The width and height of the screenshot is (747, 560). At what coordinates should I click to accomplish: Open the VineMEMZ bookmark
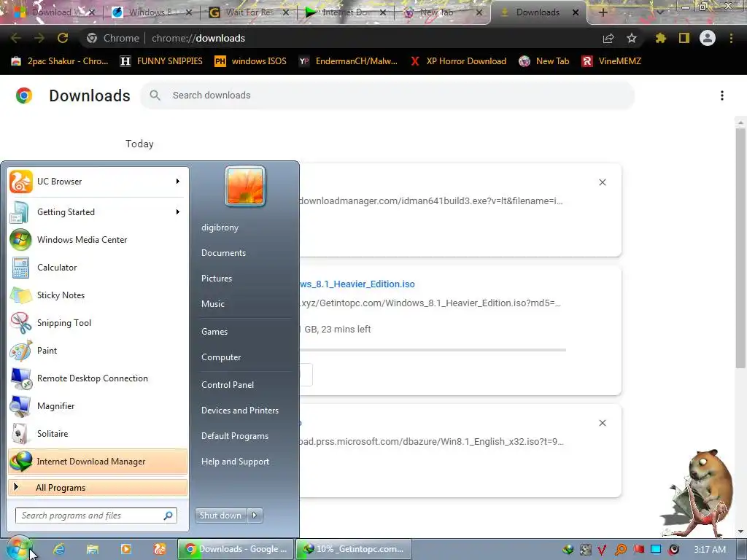tap(612, 61)
